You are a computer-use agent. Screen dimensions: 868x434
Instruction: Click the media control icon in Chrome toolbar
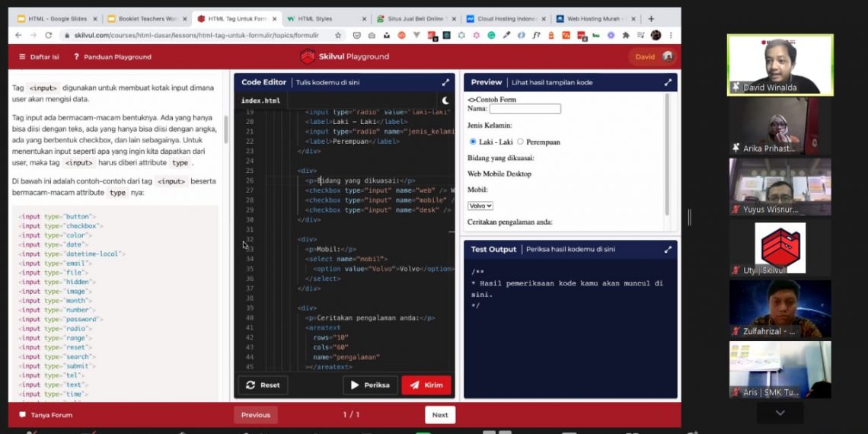pyautogui.click(x=640, y=35)
